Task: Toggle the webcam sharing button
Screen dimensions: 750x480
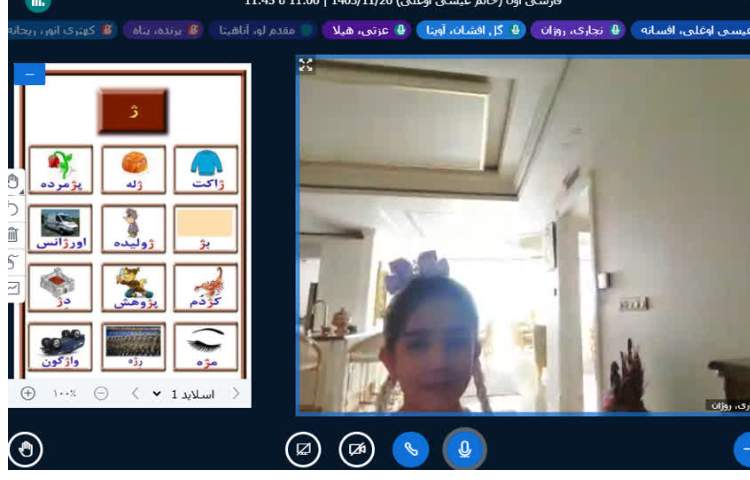Action: [357, 449]
